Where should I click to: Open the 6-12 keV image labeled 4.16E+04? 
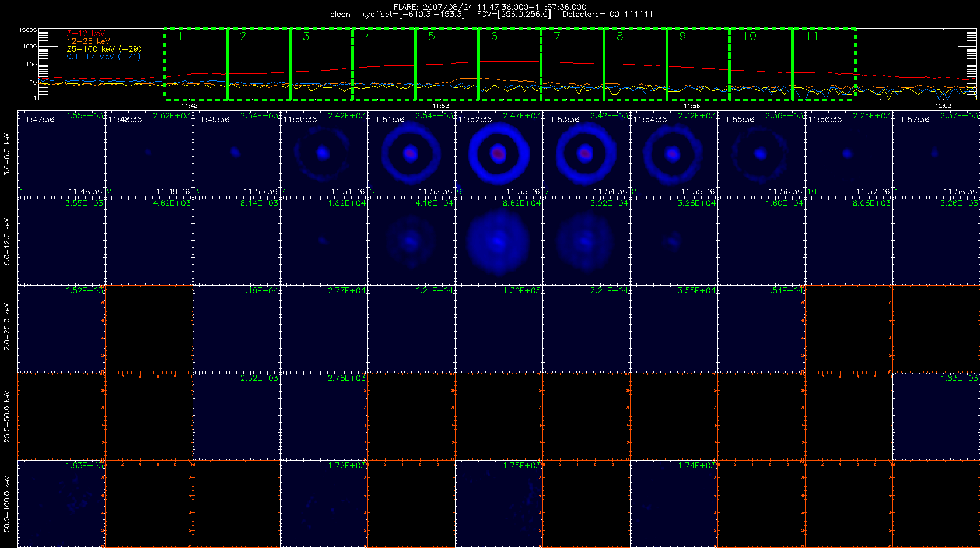coord(411,241)
